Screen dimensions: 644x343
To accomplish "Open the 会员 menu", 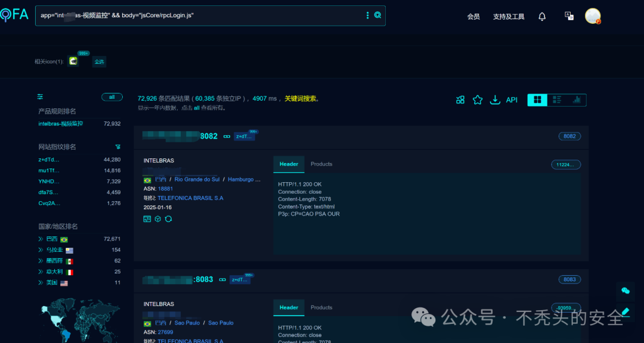I will coord(473,17).
